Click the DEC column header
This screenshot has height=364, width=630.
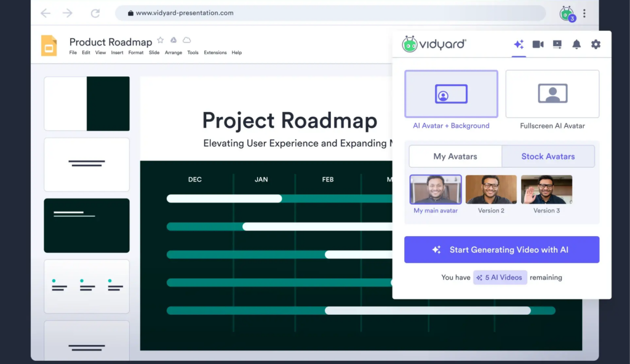(195, 180)
